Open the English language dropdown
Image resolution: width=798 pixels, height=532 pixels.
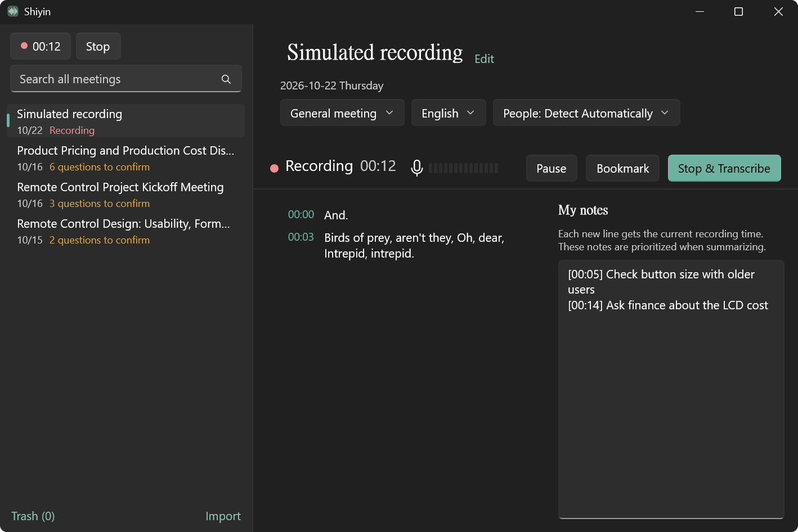tap(449, 113)
